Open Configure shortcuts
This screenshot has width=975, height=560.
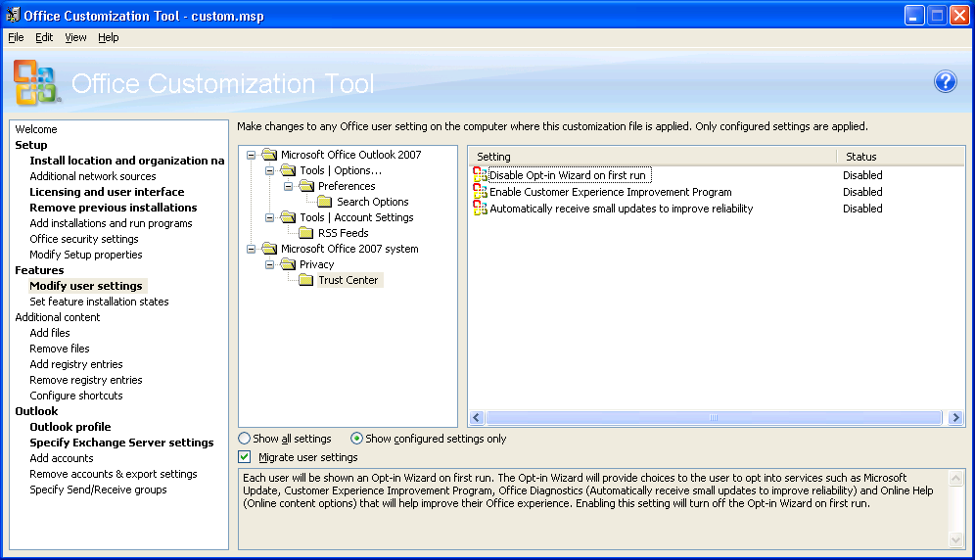75,396
